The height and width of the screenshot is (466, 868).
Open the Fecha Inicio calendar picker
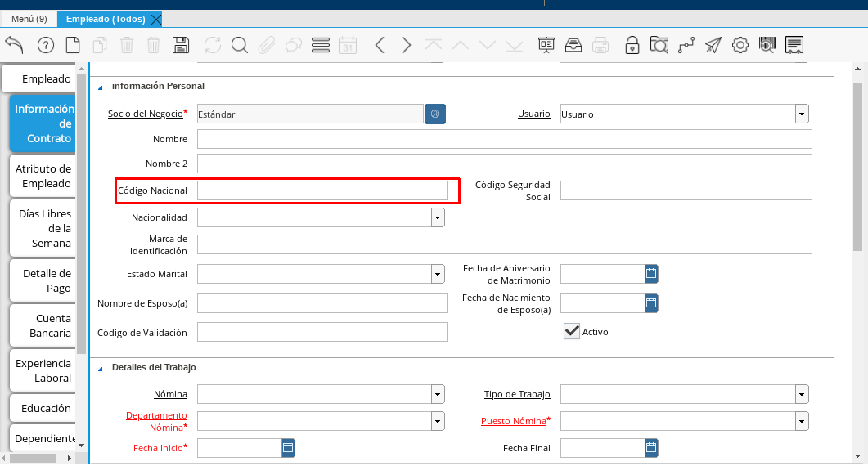tap(288, 447)
